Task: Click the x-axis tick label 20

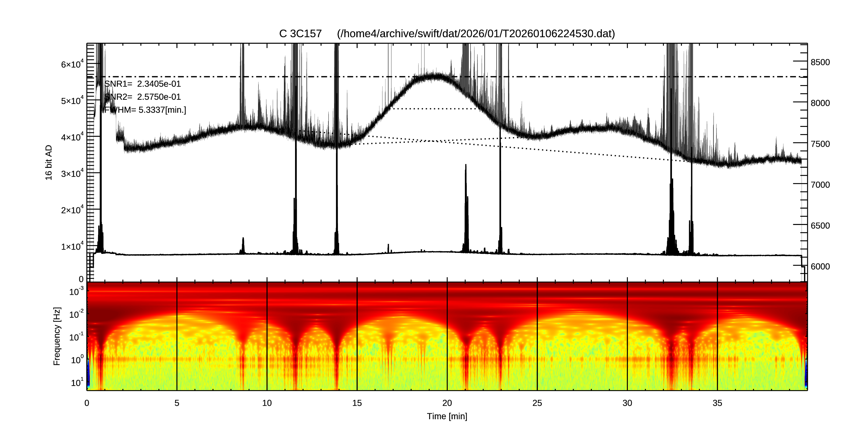Action: coord(447,403)
